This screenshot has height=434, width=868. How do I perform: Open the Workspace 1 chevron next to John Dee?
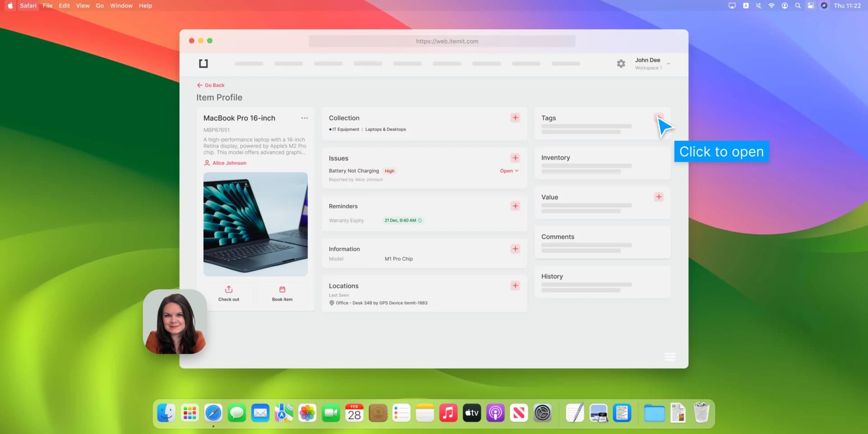click(x=669, y=63)
